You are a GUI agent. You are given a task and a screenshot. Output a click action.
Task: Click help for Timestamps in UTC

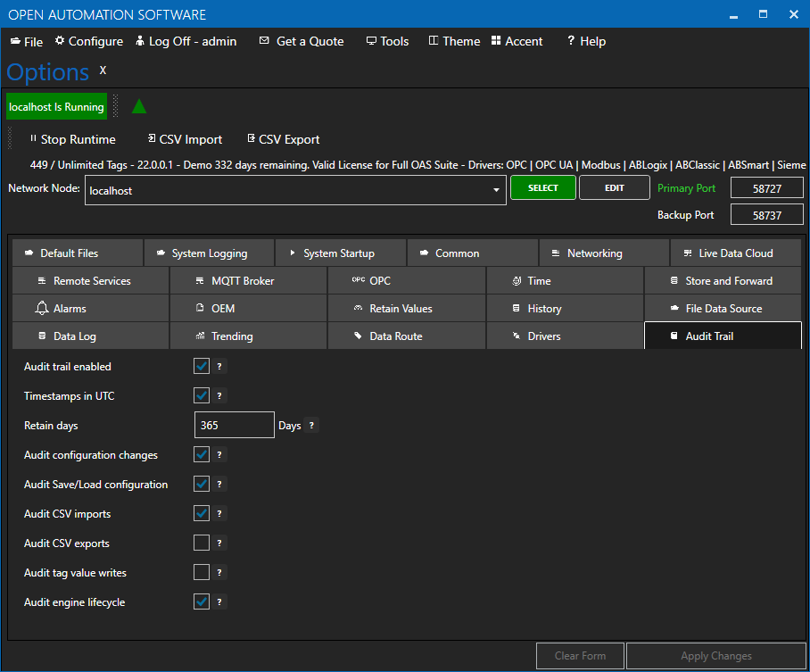click(x=219, y=395)
